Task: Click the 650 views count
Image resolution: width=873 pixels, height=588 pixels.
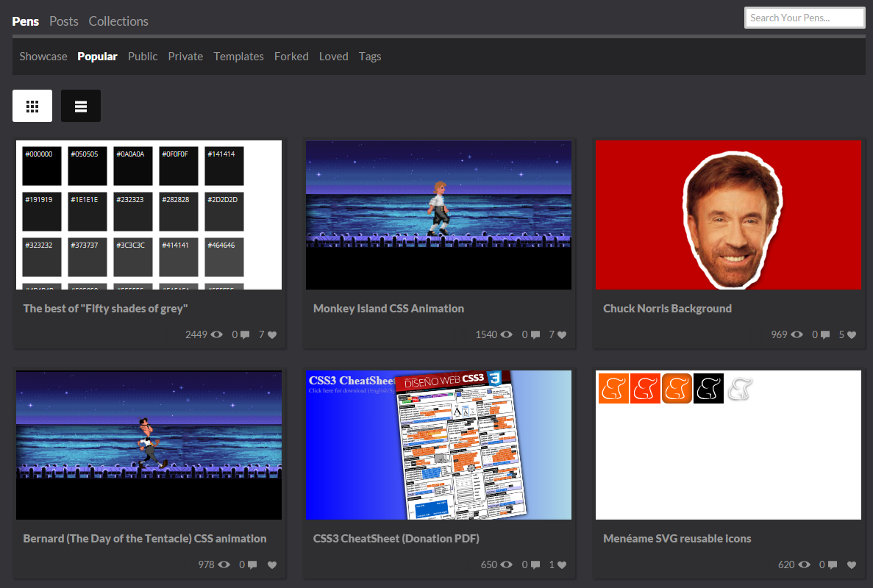Action: (x=489, y=564)
